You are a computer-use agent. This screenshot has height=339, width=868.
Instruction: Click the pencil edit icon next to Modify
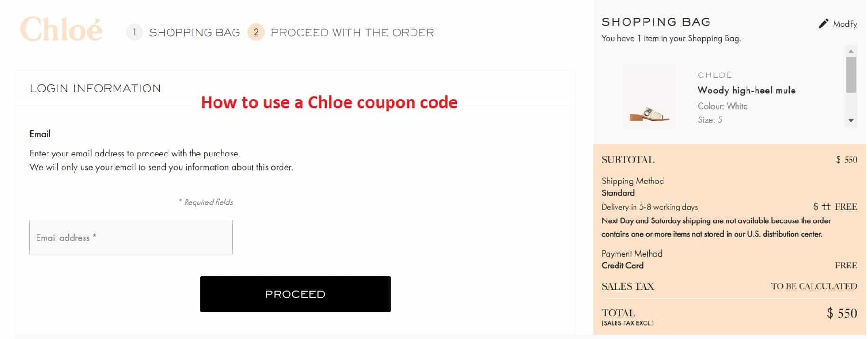(823, 24)
